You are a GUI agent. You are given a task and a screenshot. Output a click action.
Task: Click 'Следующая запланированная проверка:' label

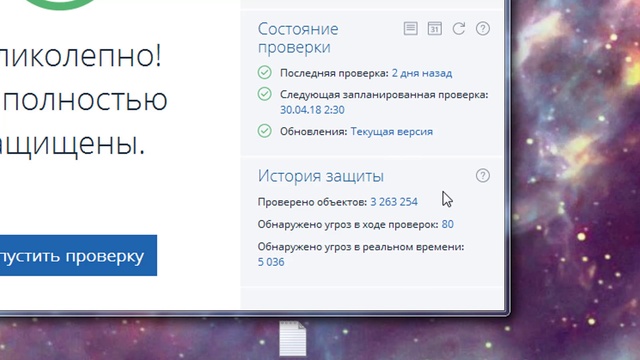tap(384, 95)
